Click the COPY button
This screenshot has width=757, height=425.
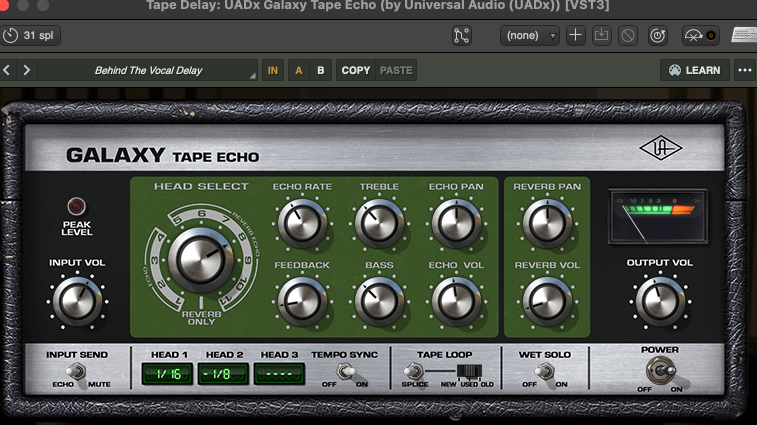pos(356,70)
